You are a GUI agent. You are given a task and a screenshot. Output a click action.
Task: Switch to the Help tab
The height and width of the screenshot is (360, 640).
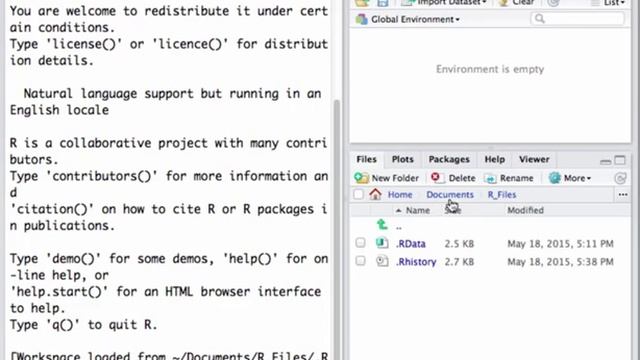(495, 159)
